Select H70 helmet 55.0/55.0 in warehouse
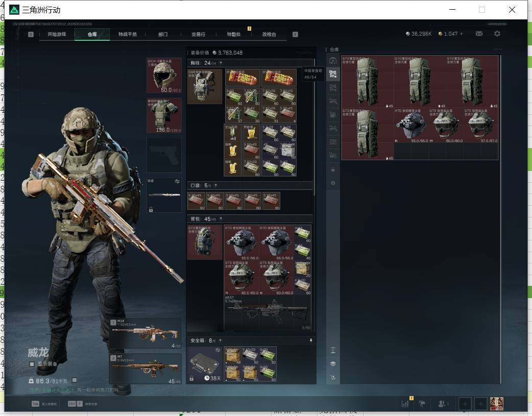Image resolution: width=532 pixels, height=416 pixels. pos(411,125)
